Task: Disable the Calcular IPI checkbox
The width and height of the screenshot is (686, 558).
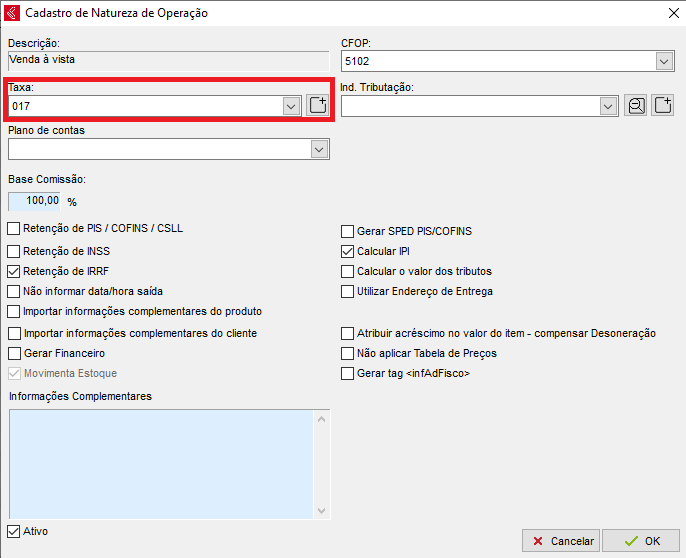Action: (348, 251)
